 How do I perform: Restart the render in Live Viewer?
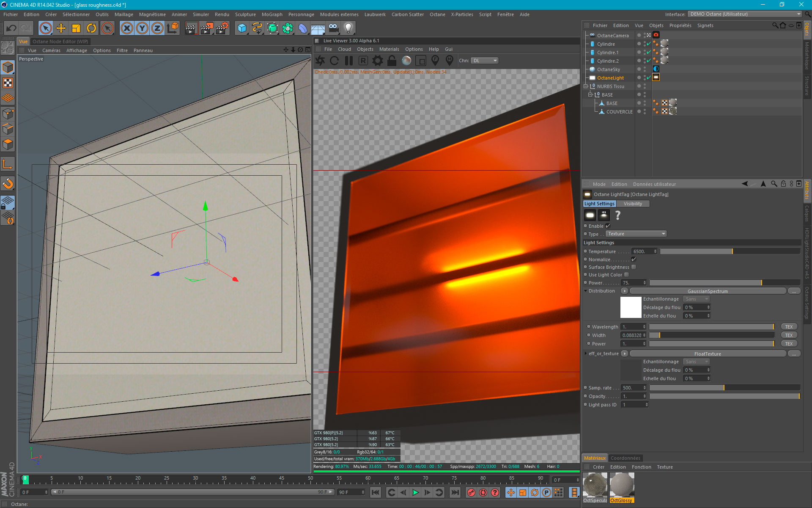(334, 61)
